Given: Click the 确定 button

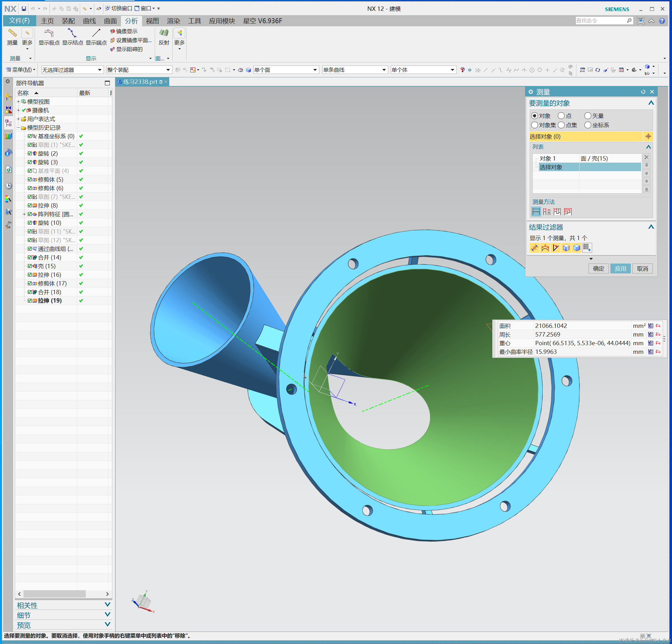Looking at the screenshot, I should 599,268.
